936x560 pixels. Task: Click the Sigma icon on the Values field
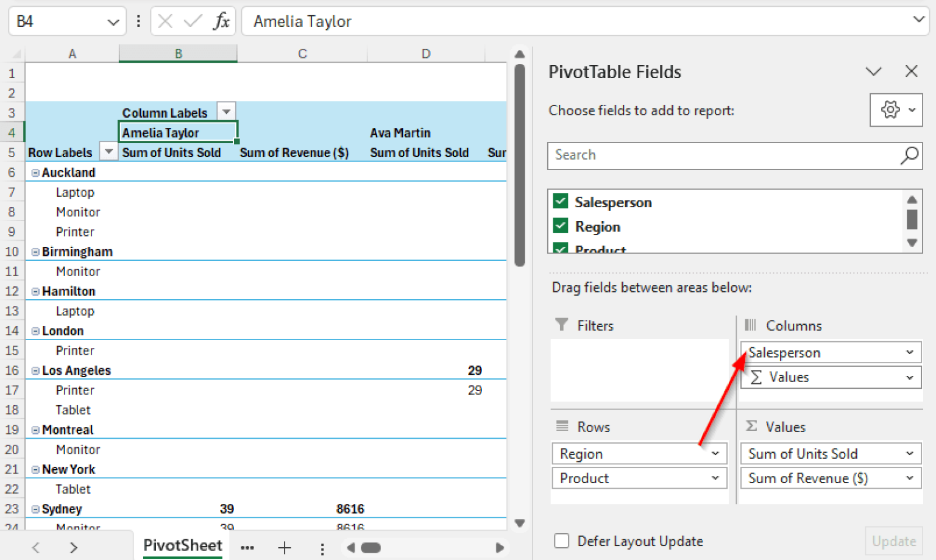click(x=757, y=377)
